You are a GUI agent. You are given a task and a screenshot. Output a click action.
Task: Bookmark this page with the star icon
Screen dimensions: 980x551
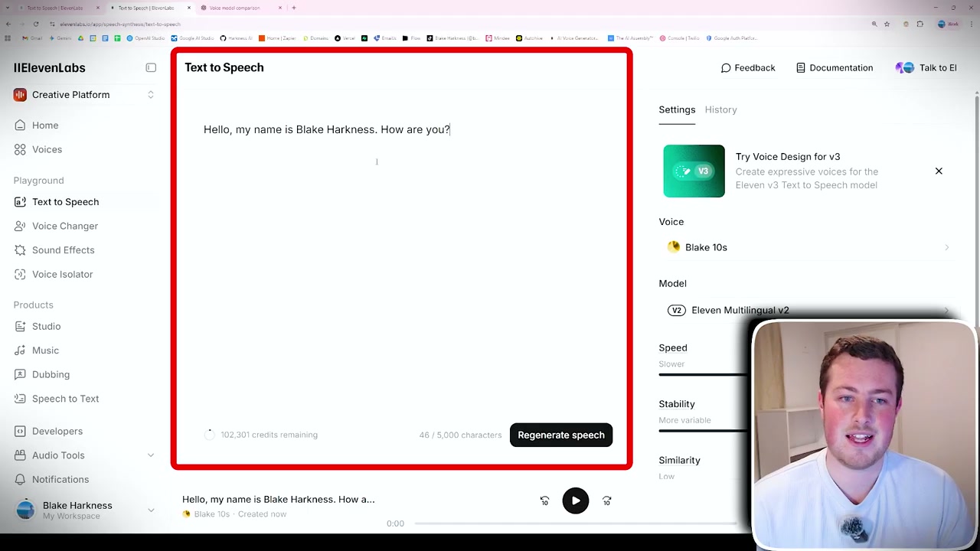tap(887, 24)
